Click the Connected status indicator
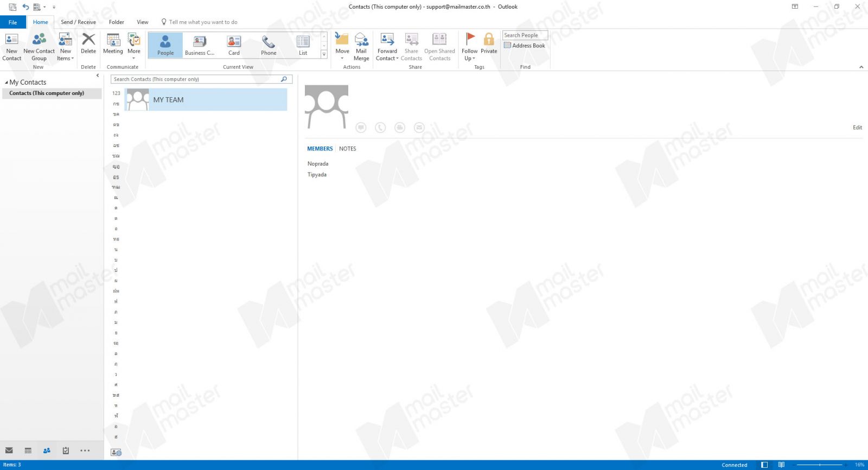 pos(734,465)
